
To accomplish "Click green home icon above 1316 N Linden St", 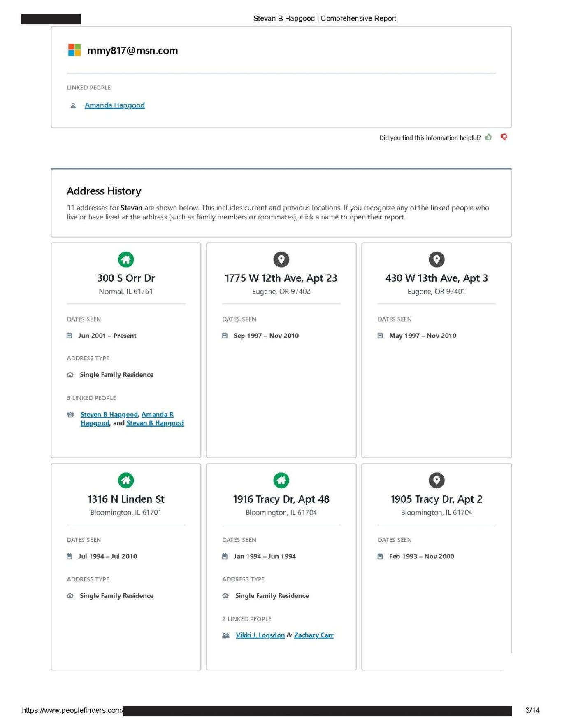I will coord(126,480).
